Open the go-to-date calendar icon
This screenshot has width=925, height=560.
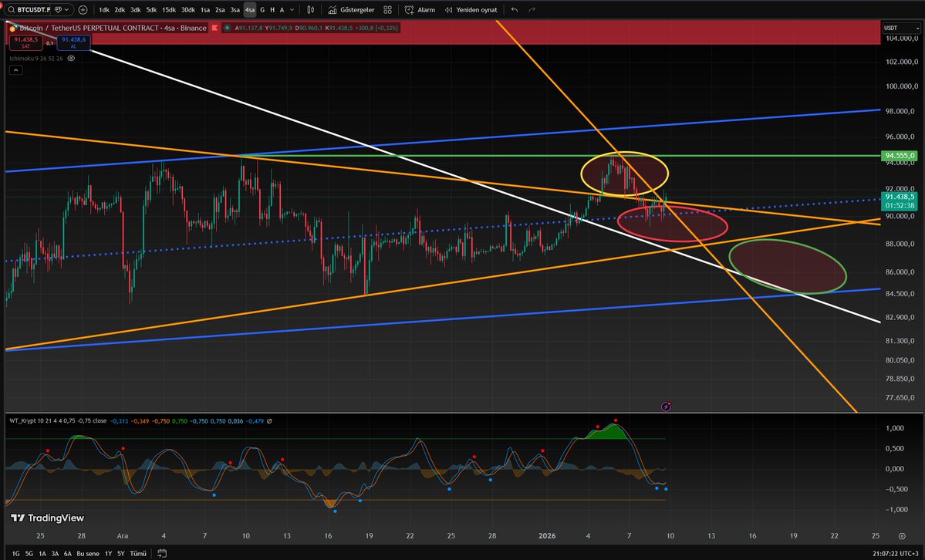(162, 554)
